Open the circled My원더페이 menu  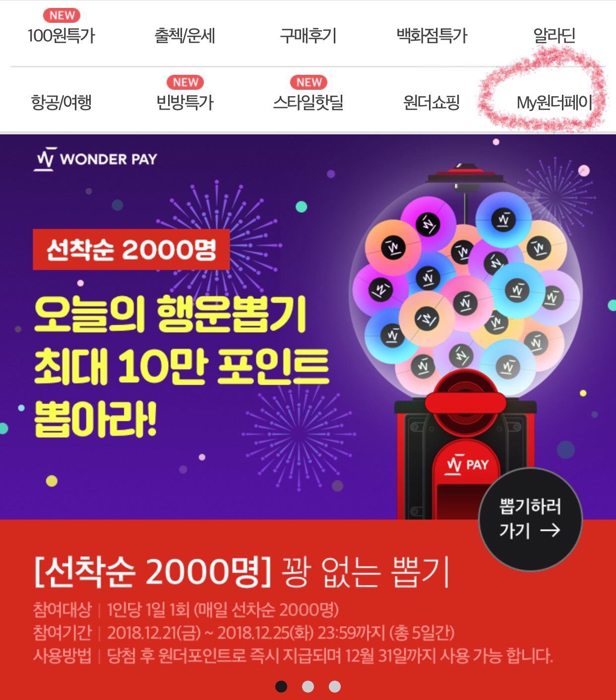tap(554, 103)
